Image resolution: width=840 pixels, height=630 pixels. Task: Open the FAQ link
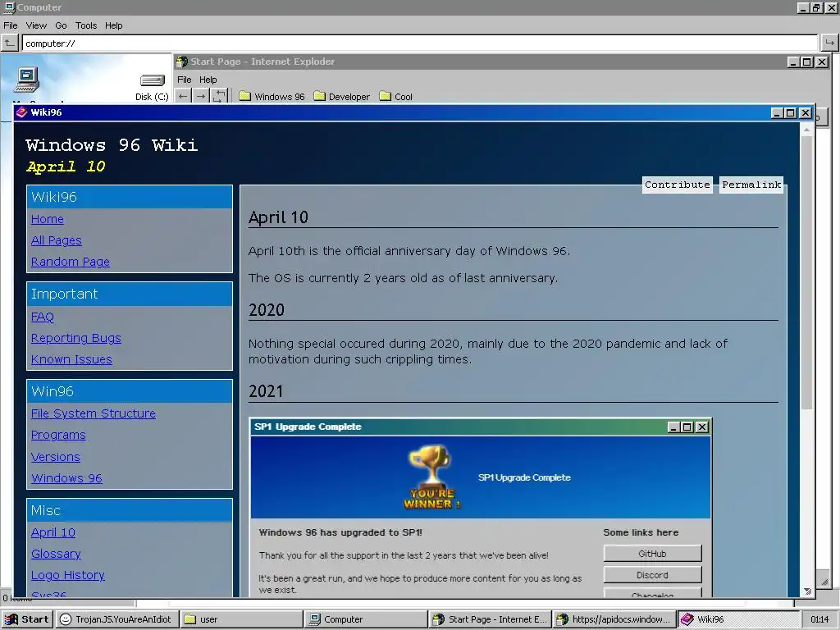tap(43, 317)
